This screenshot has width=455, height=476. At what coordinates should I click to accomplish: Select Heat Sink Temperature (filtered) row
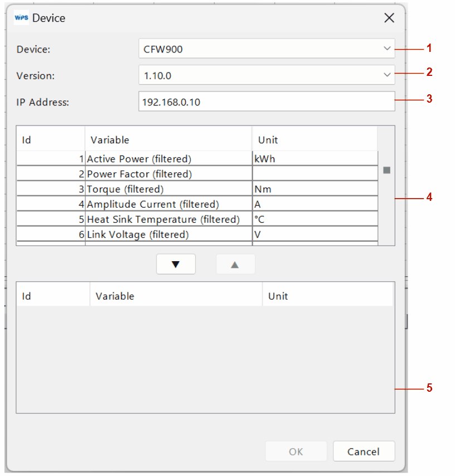coord(163,219)
